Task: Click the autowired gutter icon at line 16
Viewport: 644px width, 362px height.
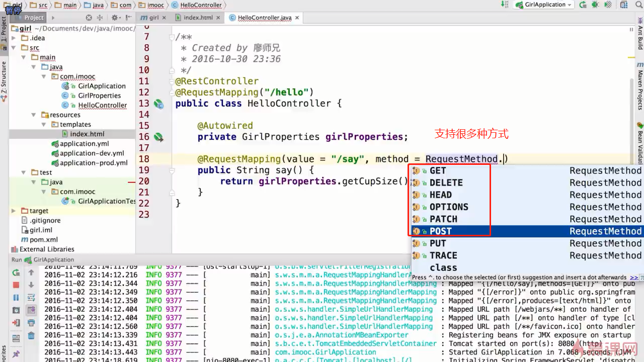Action: tap(158, 137)
